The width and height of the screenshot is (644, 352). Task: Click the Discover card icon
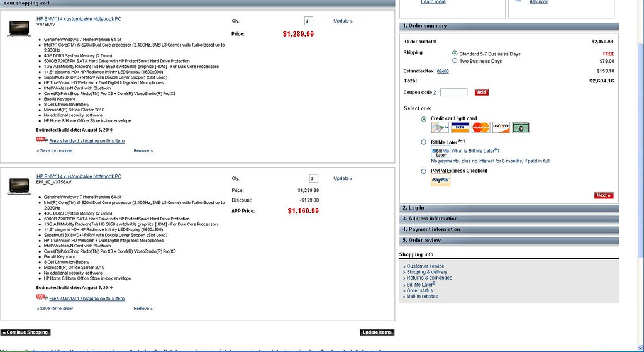point(501,127)
